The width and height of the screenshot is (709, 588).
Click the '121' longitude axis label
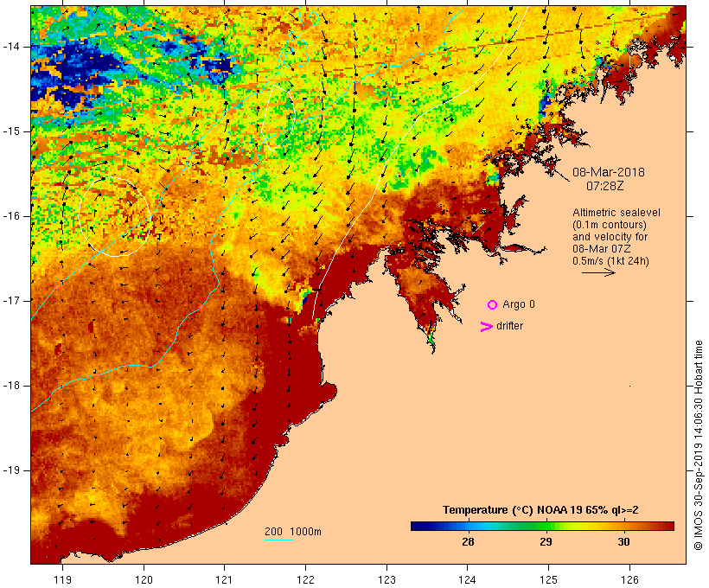(224, 580)
